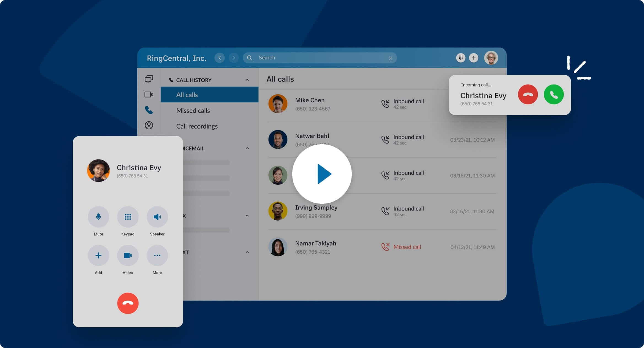Viewport: 644px width, 348px height.
Task: Click the plus icon in header
Action: tap(474, 58)
